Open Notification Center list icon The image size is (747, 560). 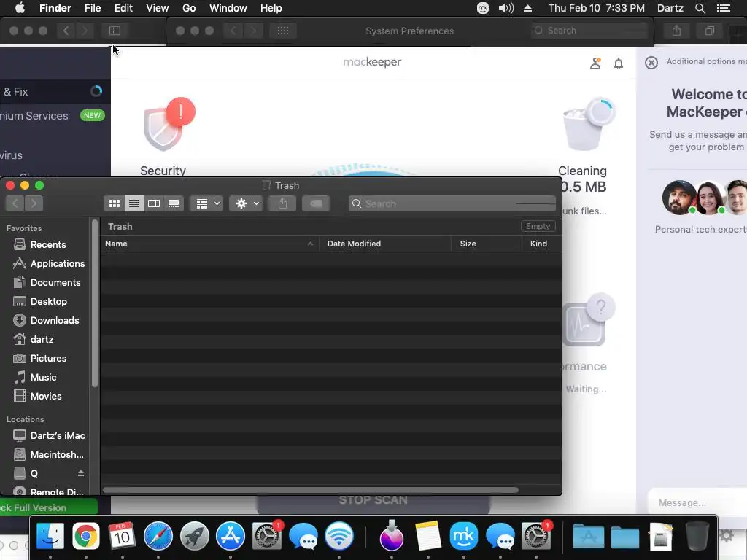tap(724, 8)
